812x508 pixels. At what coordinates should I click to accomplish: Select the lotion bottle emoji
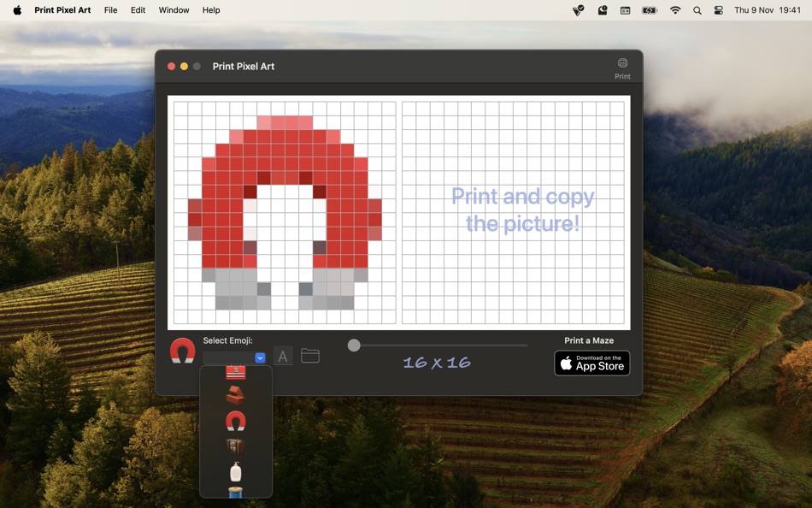tap(236, 472)
